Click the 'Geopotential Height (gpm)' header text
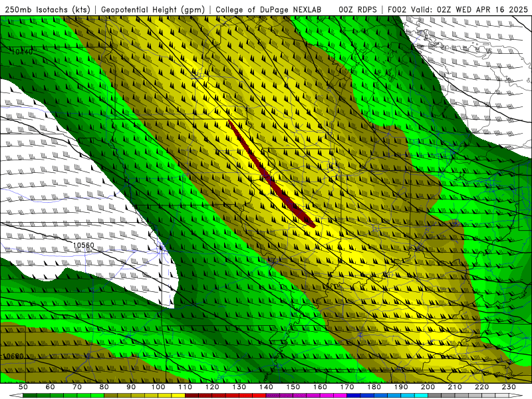This screenshot has width=532, height=399. click(x=153, y=10)
